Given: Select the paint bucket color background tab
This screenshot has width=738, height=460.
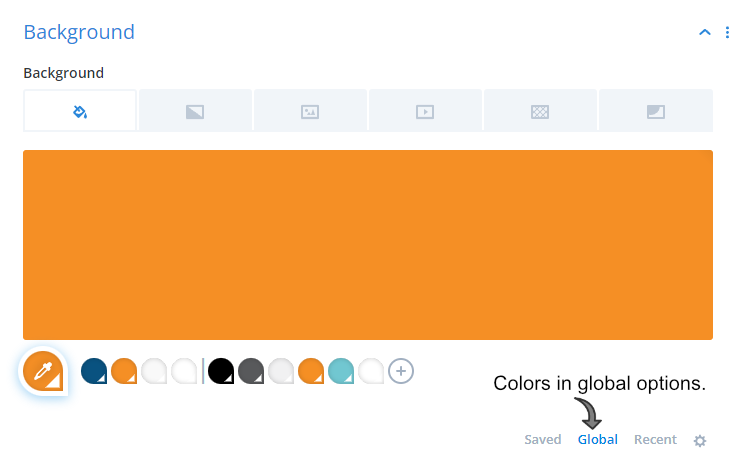Looking at the screenshot, I should (x=80, y=111).
